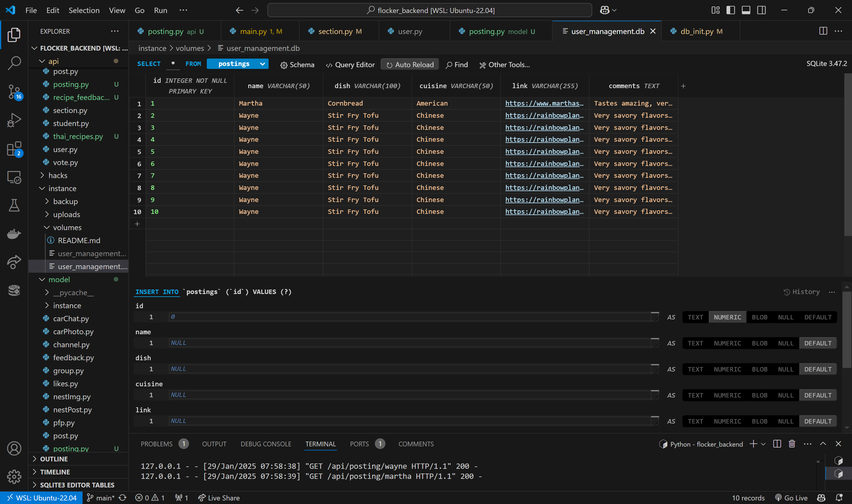
Task: Set id value type to DEFAULT
Action: click(x=818, y=317)
